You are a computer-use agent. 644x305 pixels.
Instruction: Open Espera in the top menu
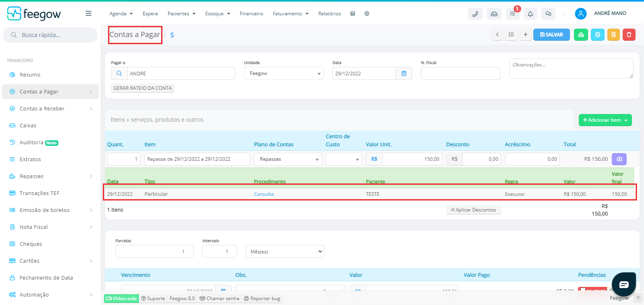(x=150, y=14)
